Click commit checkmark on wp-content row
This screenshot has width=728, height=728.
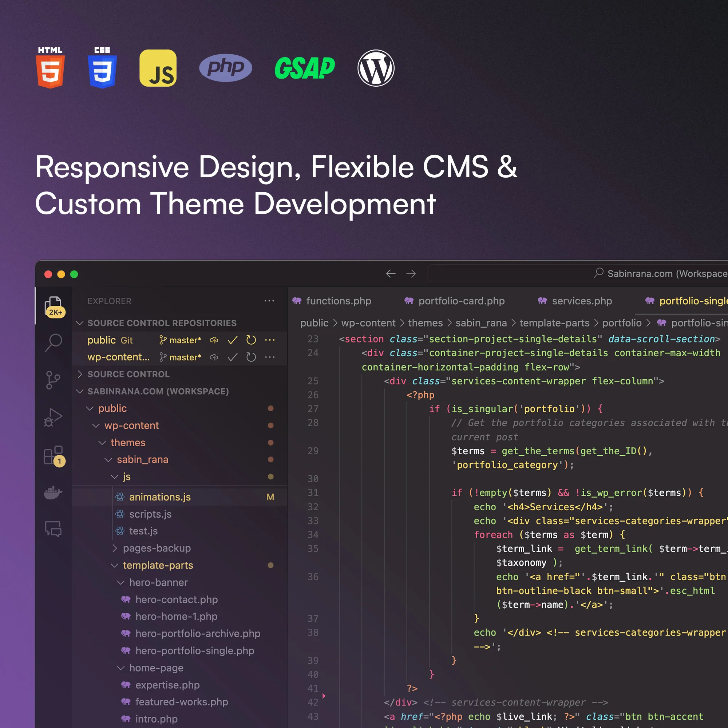[x=233, y=357]
